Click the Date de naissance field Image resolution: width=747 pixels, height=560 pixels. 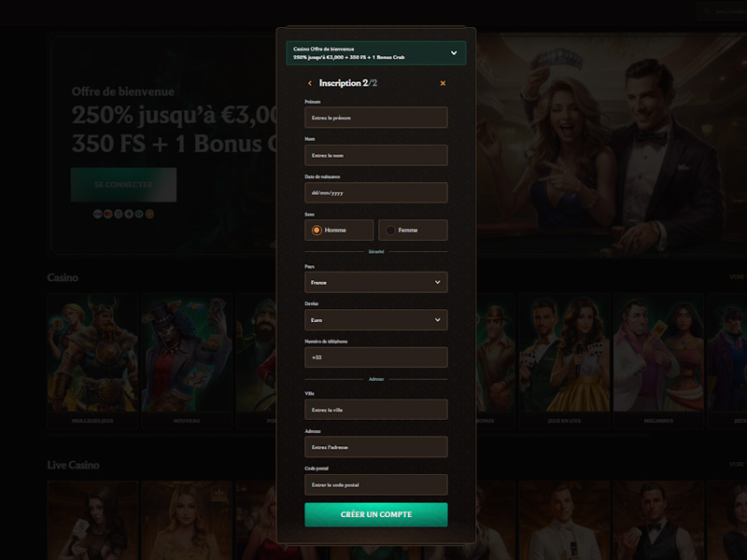coord(375,192)
